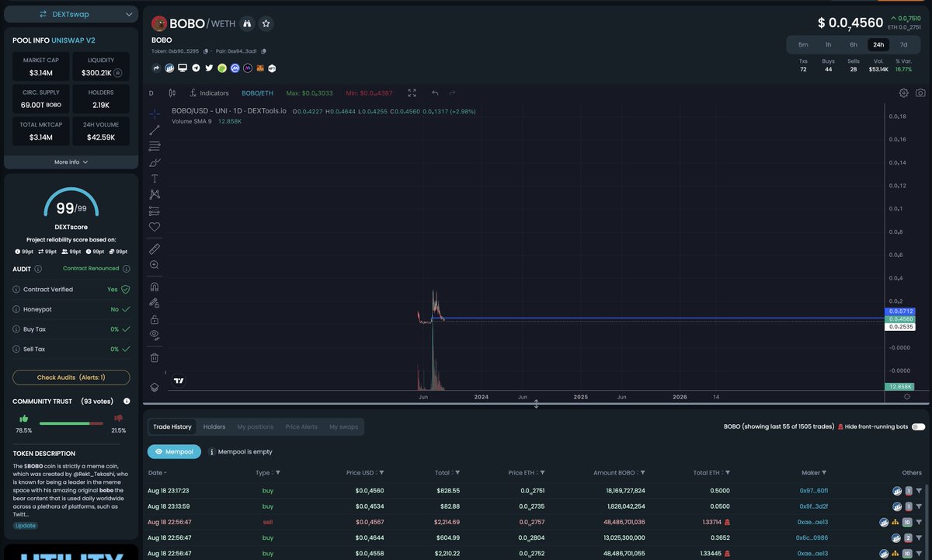Open Check Audits alerts button
The height and width of the screenshot is (560, 932).
click(71, 377)
